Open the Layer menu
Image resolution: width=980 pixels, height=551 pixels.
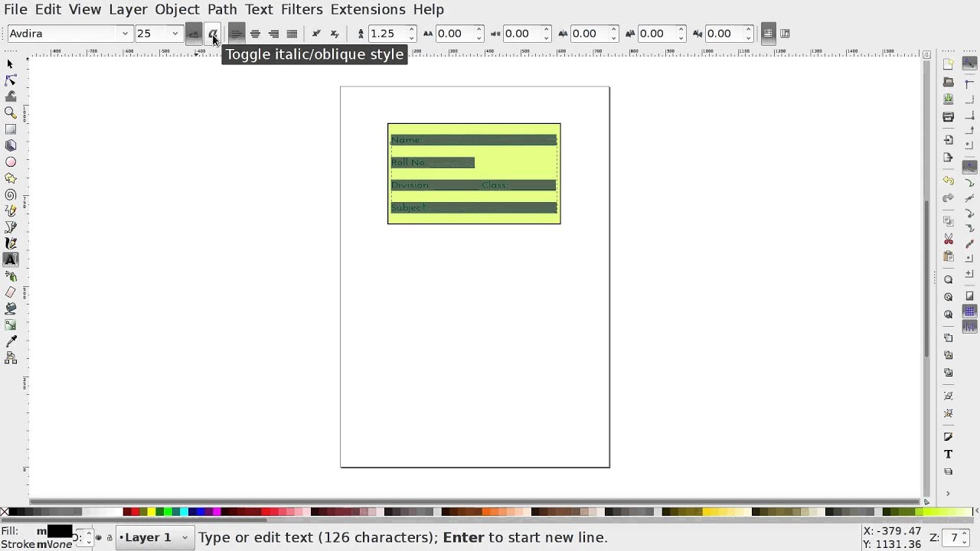(x=128, y=9)
